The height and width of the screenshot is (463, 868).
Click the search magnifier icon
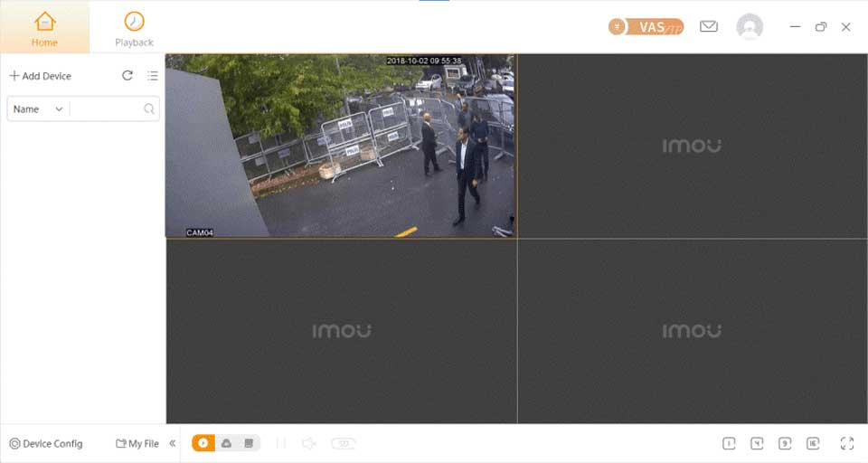point(149,109)
